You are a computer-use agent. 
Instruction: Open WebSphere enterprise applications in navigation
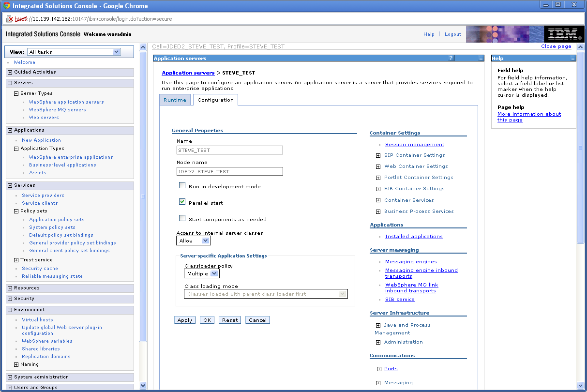[x=71, y=157]
